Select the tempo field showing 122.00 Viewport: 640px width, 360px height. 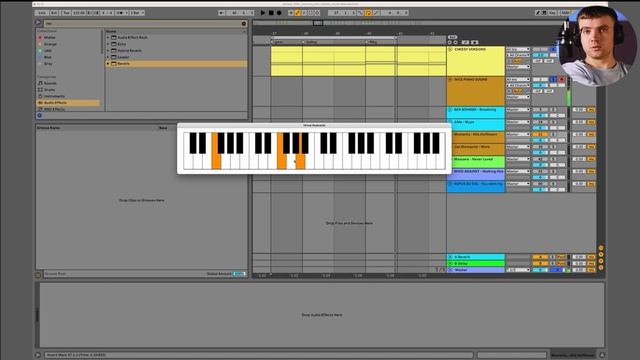point(79,13)
